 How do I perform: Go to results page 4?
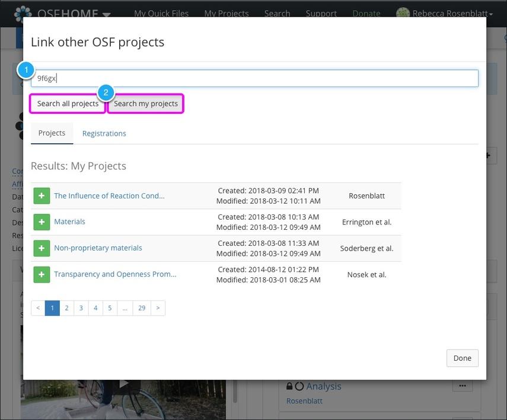pyautogui.click(x=95, y=308)
